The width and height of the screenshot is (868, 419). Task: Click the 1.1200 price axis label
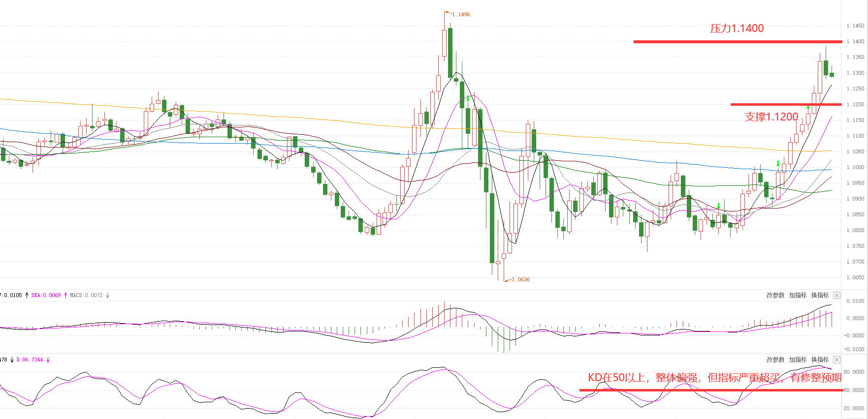click(855, 104)
